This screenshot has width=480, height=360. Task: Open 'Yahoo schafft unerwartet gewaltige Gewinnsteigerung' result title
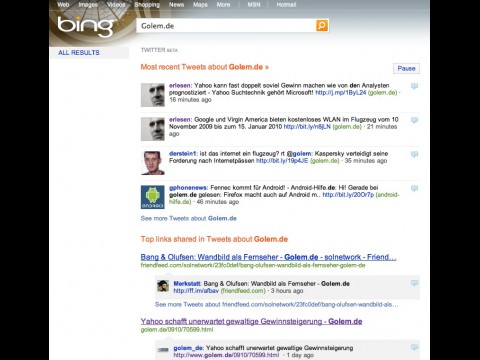(251, 321)
